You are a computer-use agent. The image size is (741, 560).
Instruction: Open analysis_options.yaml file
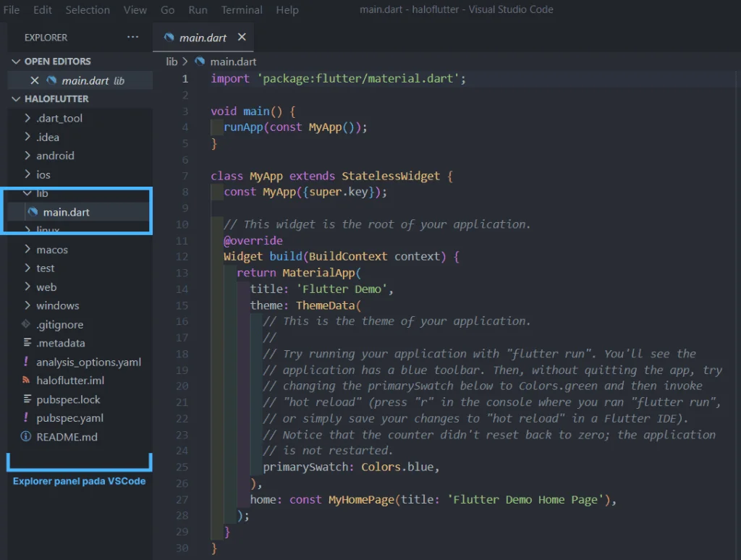point(89,362)
